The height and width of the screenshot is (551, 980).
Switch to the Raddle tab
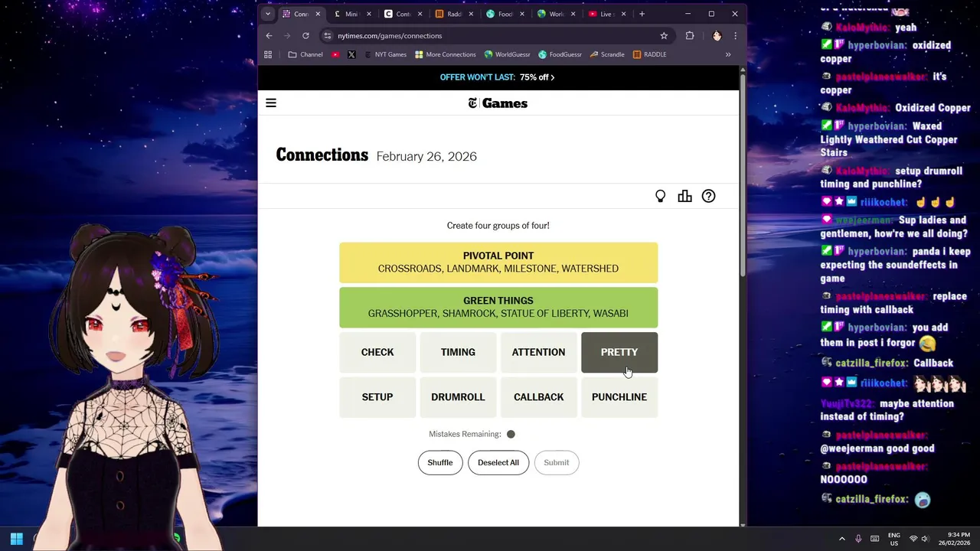[x=454, y=14]
